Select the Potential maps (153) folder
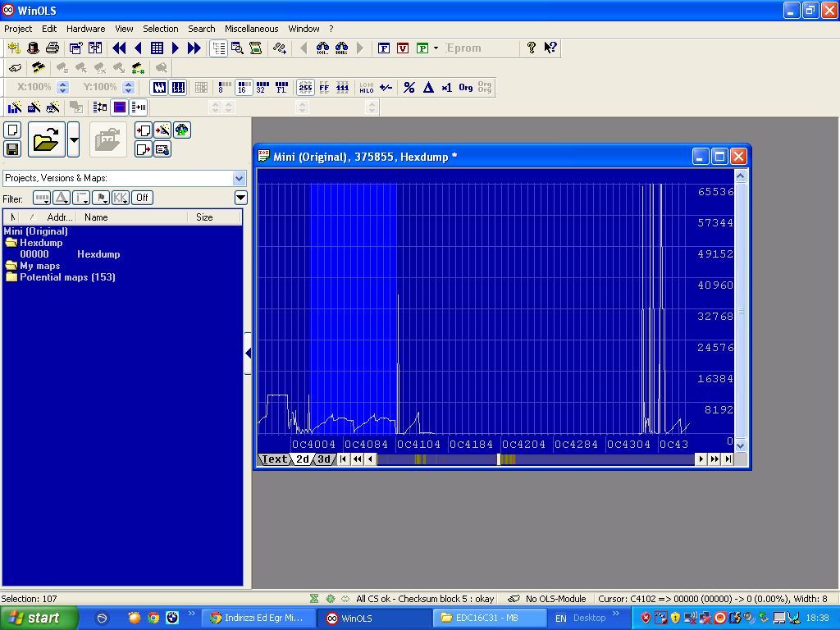840x630 pixels. (x=67, y=277)
